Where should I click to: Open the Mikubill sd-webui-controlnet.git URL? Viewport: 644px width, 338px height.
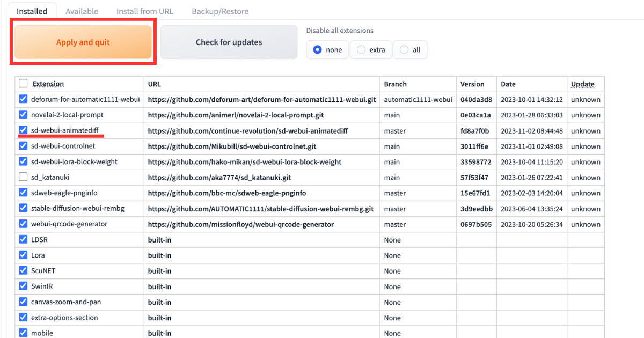point(232,146)
